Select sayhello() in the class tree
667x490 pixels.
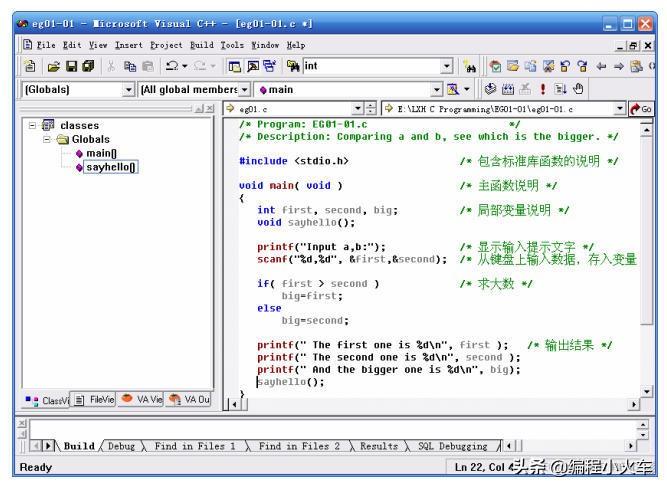tap(111, 167)
